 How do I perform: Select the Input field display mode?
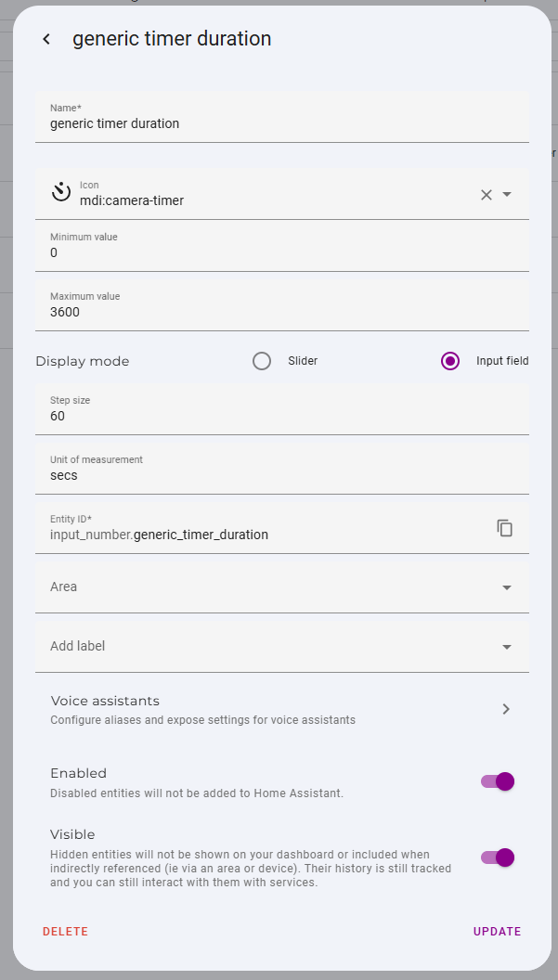pyautogui.click(x=450, y=361)
